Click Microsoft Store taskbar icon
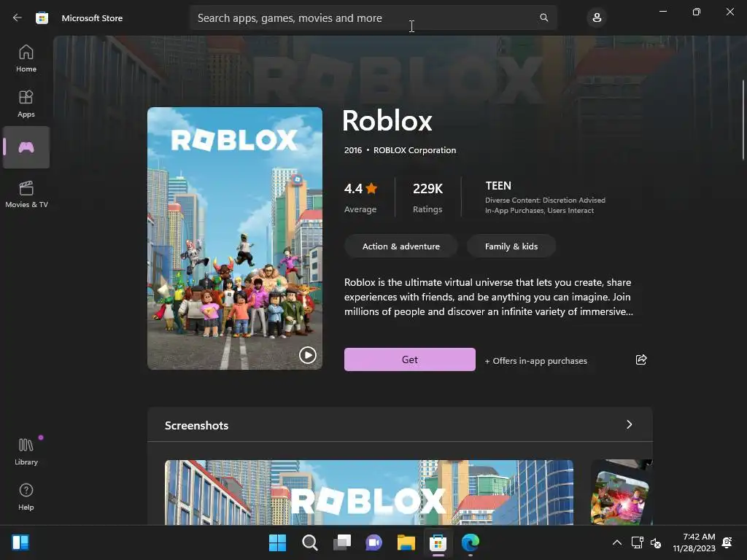Screen dimensions: 747x560 click(x=438, y=542)
